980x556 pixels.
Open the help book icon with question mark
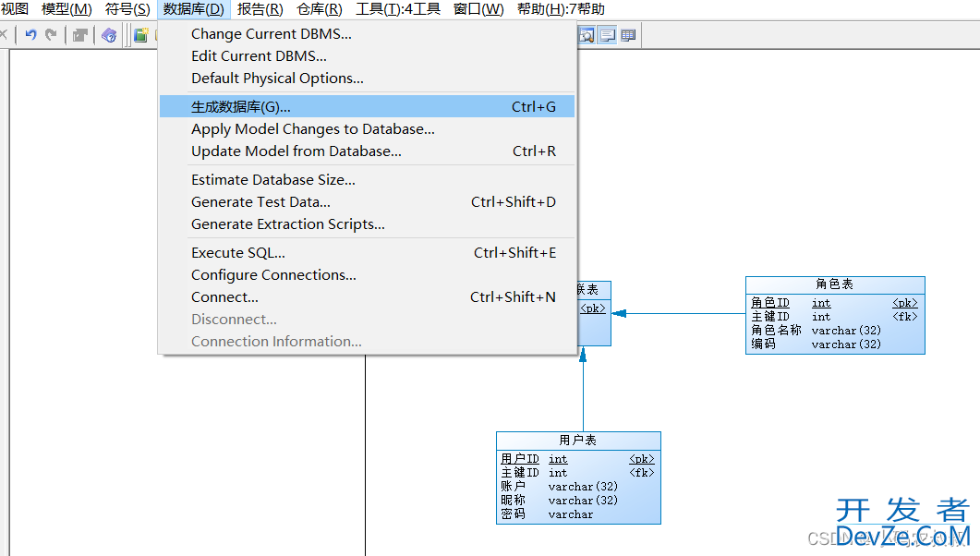coord(109,35)
